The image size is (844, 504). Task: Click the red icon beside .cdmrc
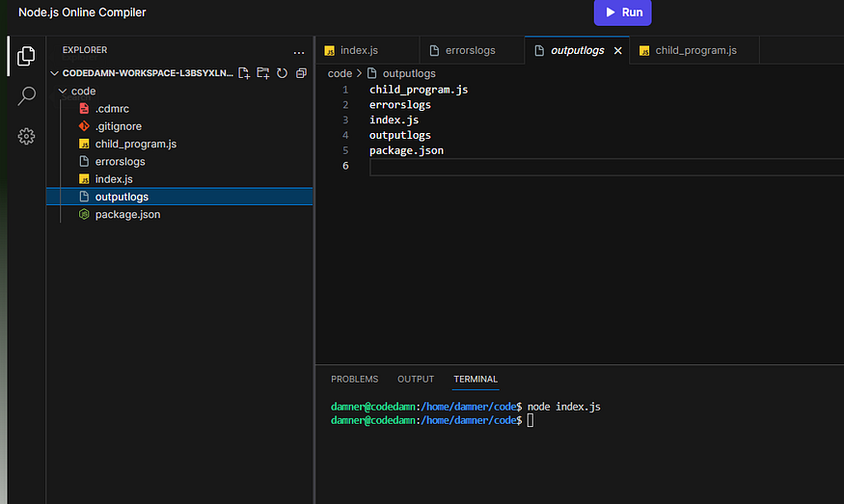[x=84, y=109]
